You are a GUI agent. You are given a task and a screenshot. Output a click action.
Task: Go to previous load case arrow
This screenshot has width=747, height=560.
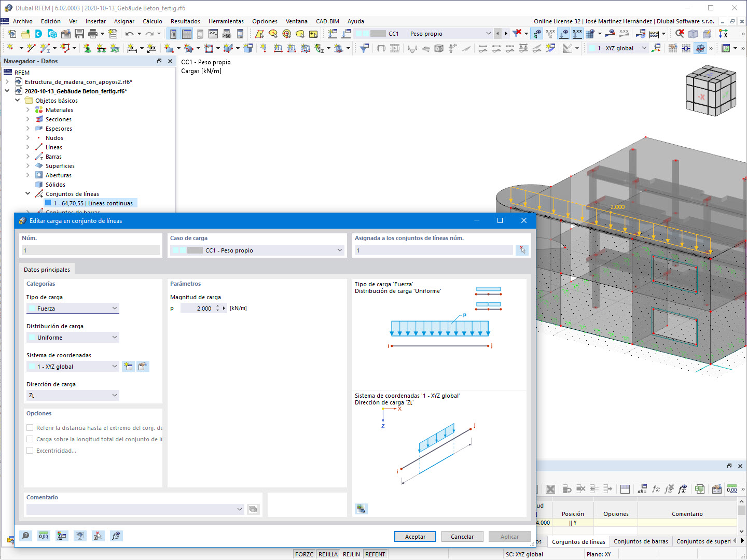tap(498, 34)
